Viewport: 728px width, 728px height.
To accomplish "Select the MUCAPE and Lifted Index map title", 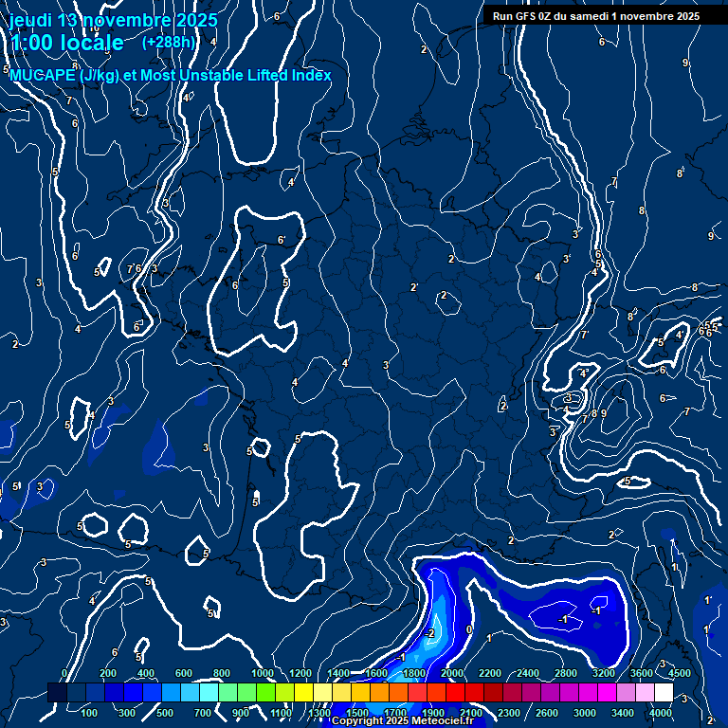I will coord(171,75).
